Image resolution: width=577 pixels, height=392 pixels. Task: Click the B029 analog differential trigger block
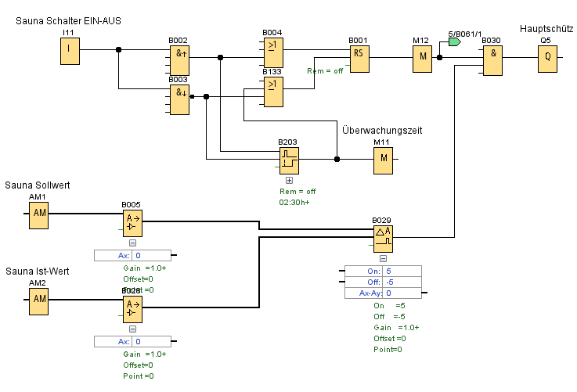click(382, 239)
